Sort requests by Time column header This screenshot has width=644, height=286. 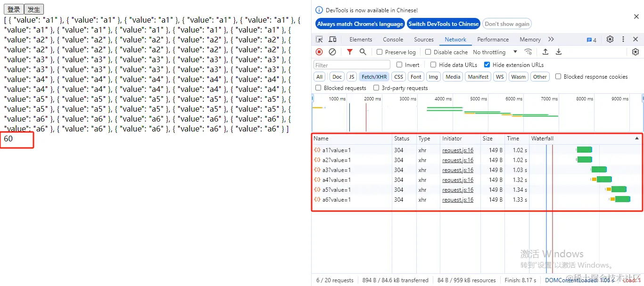[517, 139]
